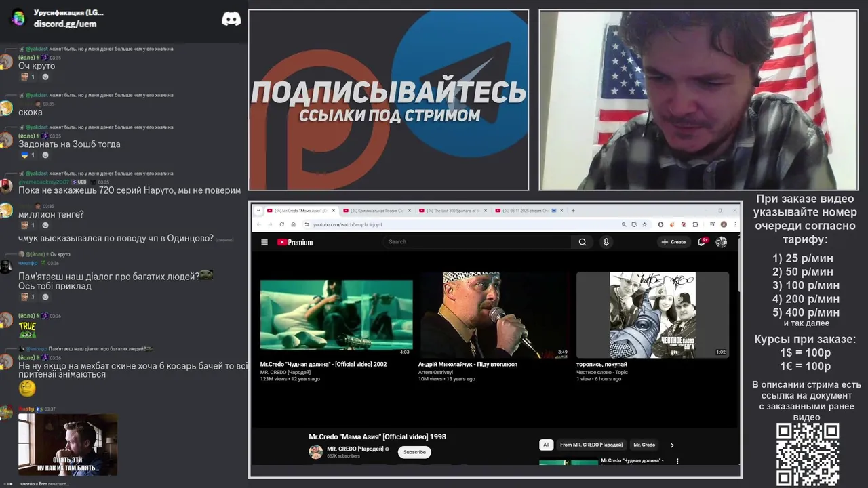Click the YouTube search input field
The width and height of the screenshot is (868, 488).
point(478,242)
